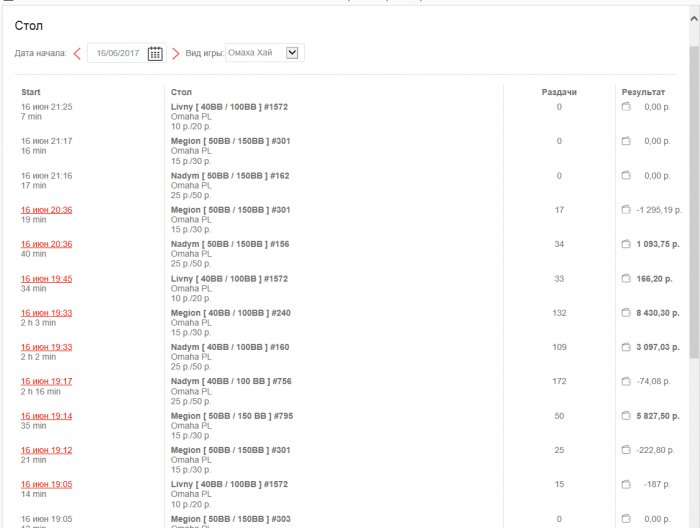
Task: Click the result value 8 430,30 р.
Action: [x=658, y=313]
